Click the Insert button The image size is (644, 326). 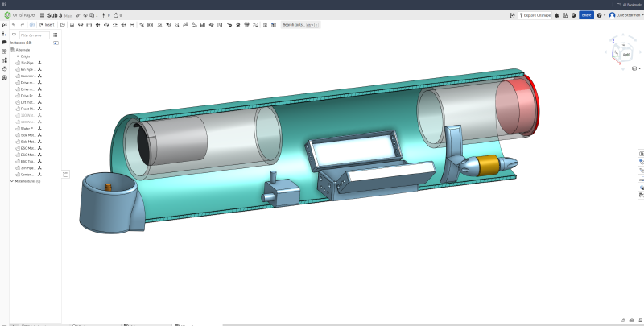[47, 25]
